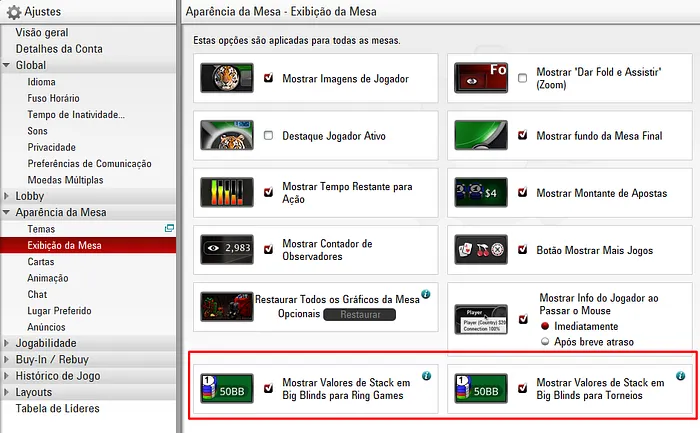The width and height of the screenshot is (700, 433).
Task: Click the time remaining bars thumbnail
Action: pos(227,192)
